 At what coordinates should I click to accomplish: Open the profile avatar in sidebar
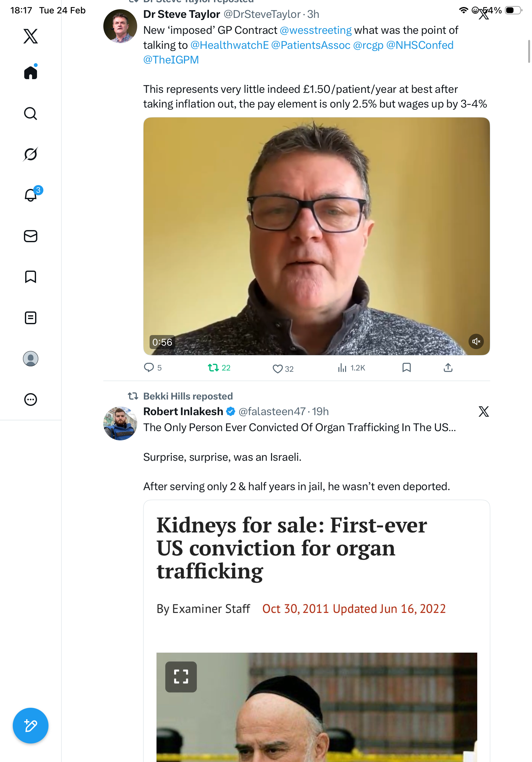coord(31,358)
